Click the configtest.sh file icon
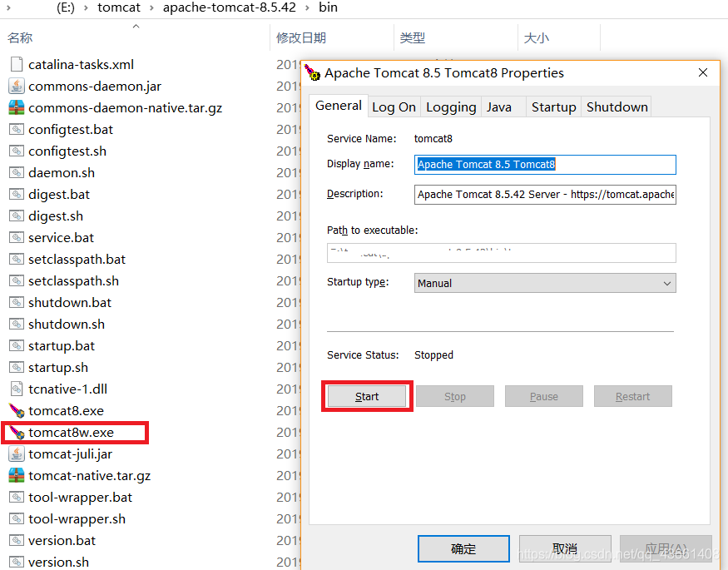Screen dimensions: 728x570 (17, 151)
